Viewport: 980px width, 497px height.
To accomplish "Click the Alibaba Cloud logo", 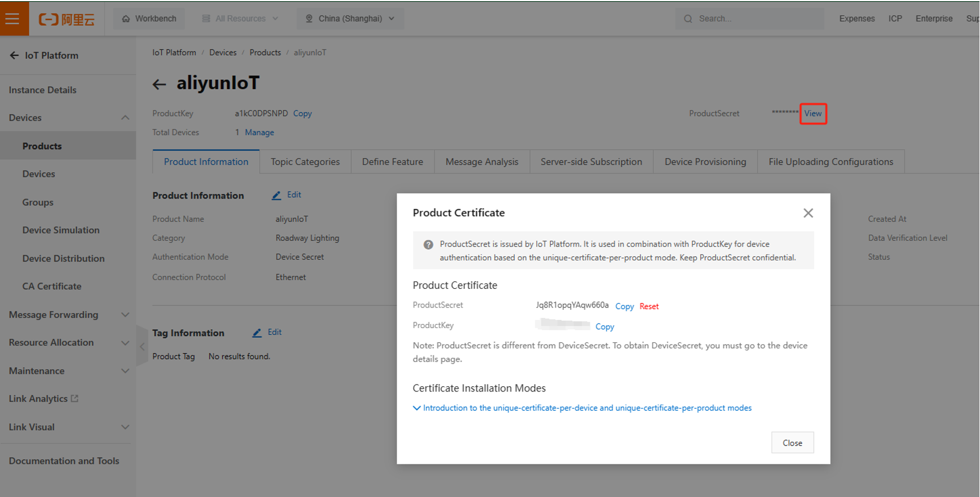I will point(66,19).
